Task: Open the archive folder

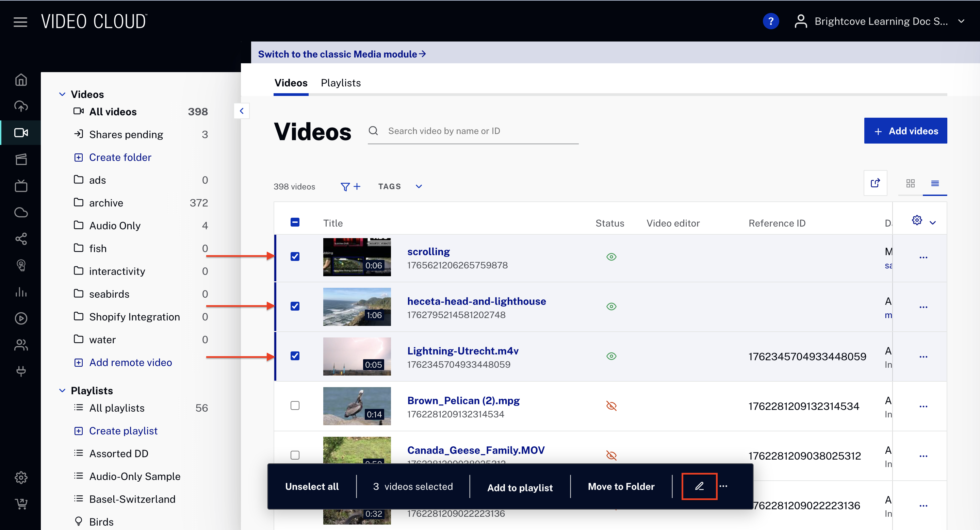Action: click(x=106, y=203)
